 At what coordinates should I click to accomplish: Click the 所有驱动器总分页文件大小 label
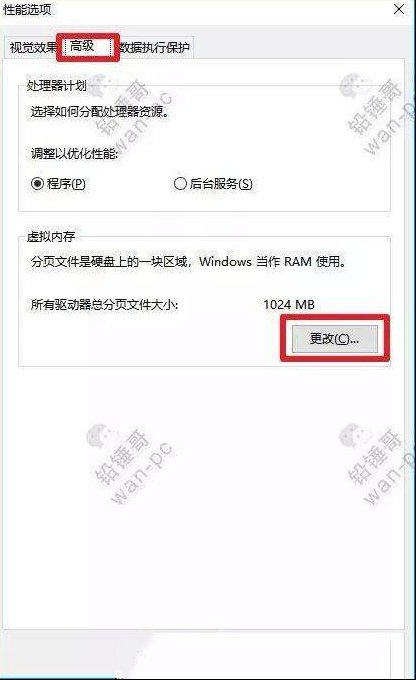click(x=104, y=304)
